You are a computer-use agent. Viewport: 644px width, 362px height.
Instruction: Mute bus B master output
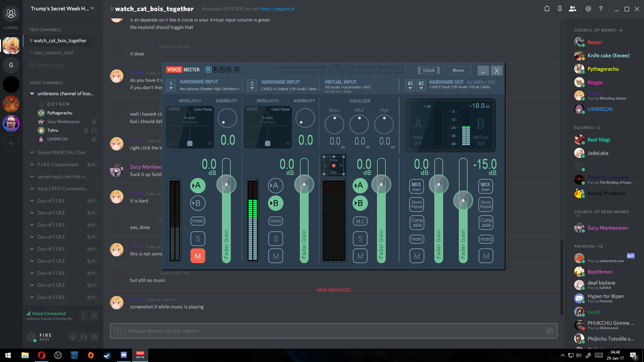pos(486,256)
